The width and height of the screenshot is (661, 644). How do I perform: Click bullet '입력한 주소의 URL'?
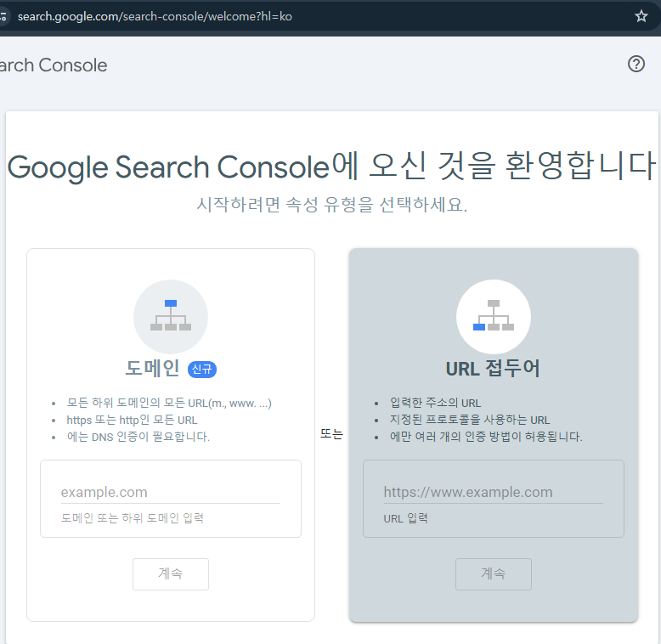coord(435,403)
